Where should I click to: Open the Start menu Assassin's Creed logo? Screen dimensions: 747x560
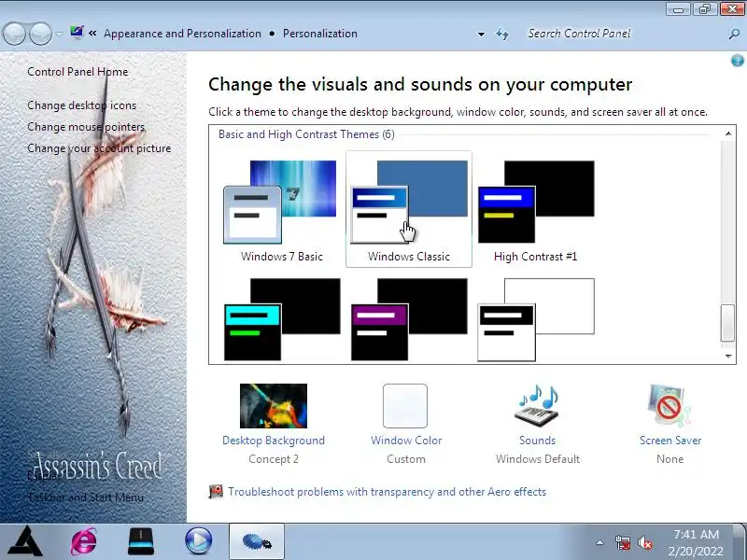[26, 541]
